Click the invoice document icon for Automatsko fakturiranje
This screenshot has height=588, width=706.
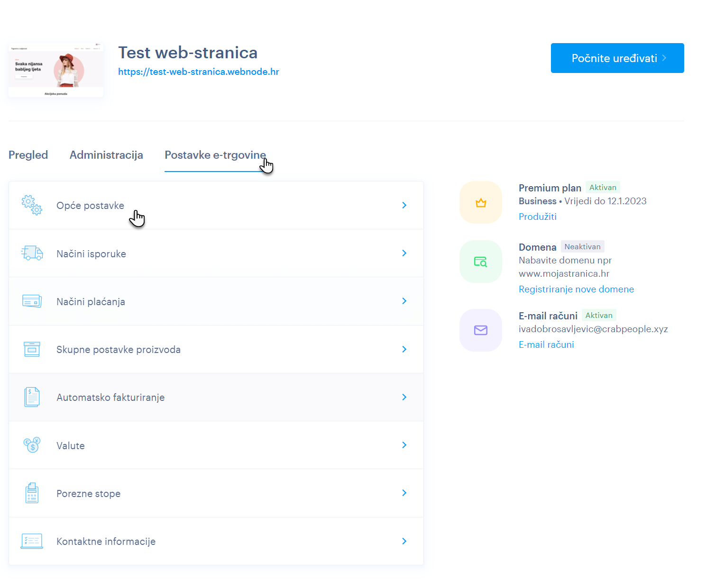(x=32, y=397)
